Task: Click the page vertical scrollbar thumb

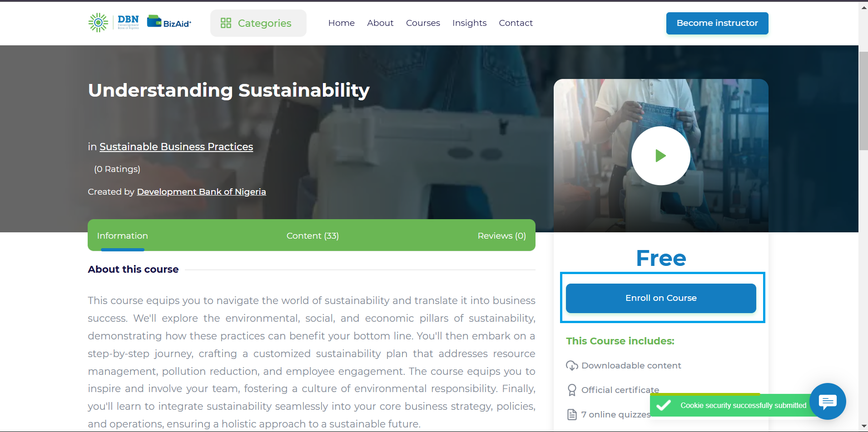Action: 863,101
